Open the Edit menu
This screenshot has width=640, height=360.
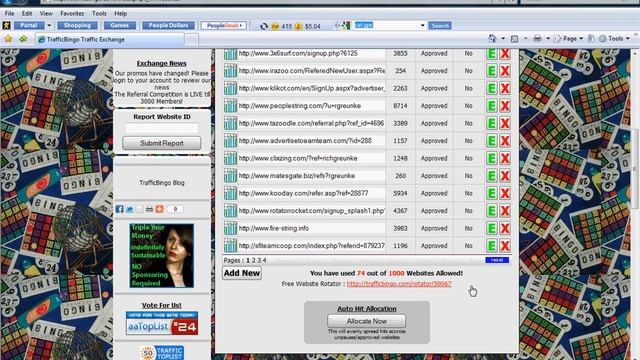(x=27, y=13)
